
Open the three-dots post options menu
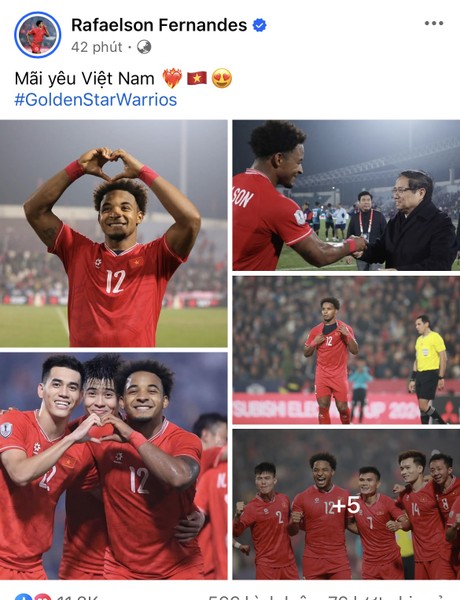[x=434, y=23]
